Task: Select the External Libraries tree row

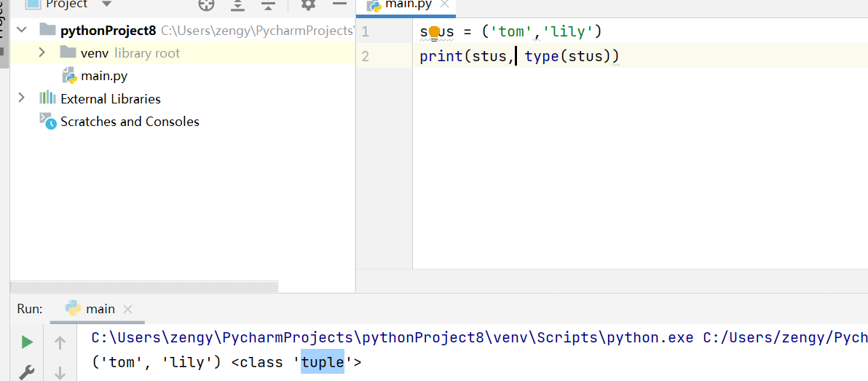Action: [x=183, y=98]
